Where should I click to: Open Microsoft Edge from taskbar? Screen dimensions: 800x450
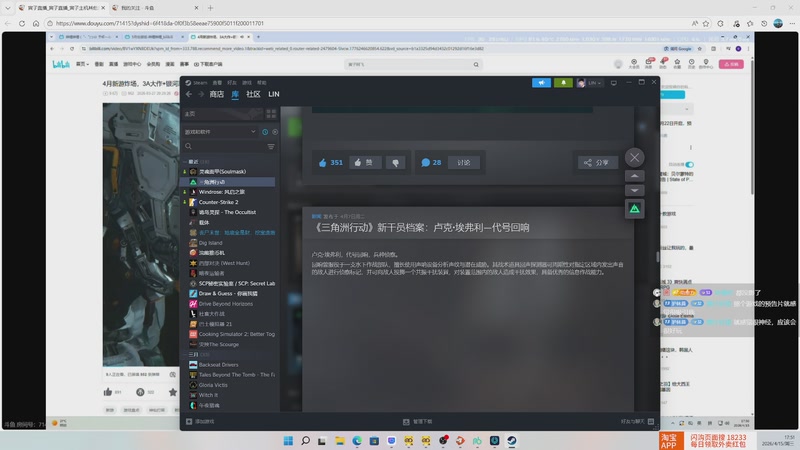pos(357,441)
